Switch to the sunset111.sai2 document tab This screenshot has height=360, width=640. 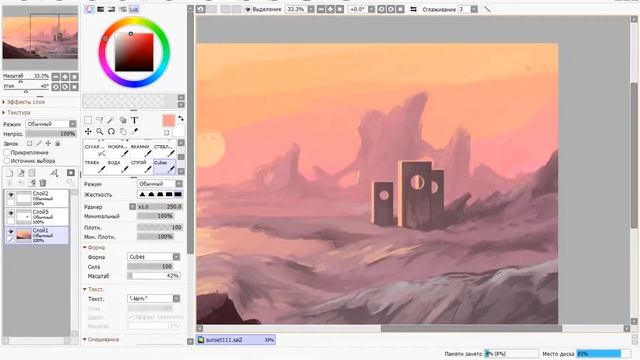(x=236, y=340)
